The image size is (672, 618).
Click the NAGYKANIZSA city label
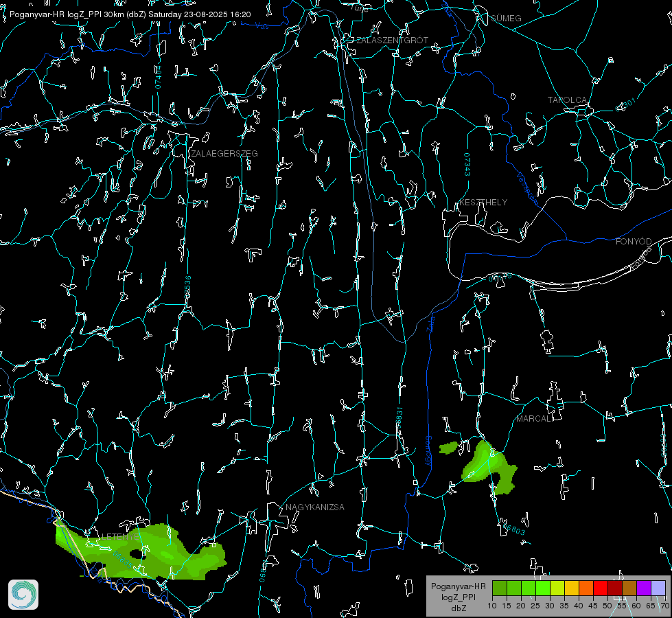coord(315,507)
